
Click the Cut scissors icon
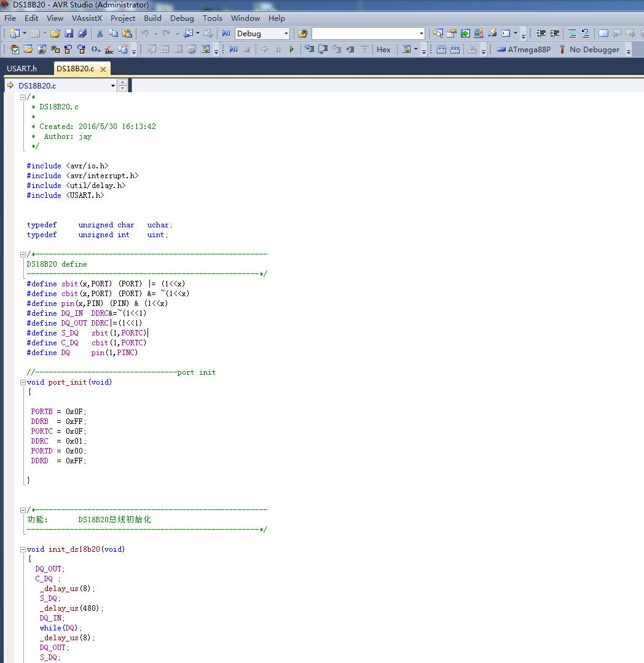pyautogui.click(x=100, y=33)
